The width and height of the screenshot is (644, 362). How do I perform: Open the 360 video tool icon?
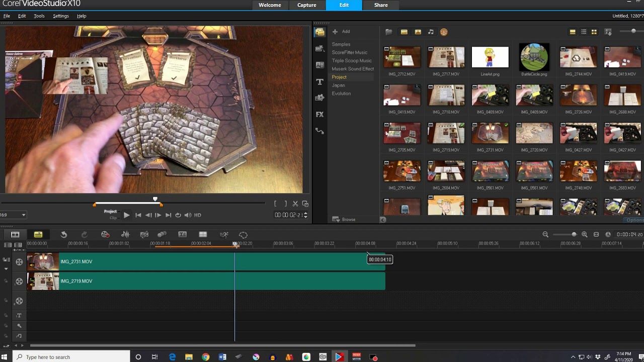[x=243, y=235]
